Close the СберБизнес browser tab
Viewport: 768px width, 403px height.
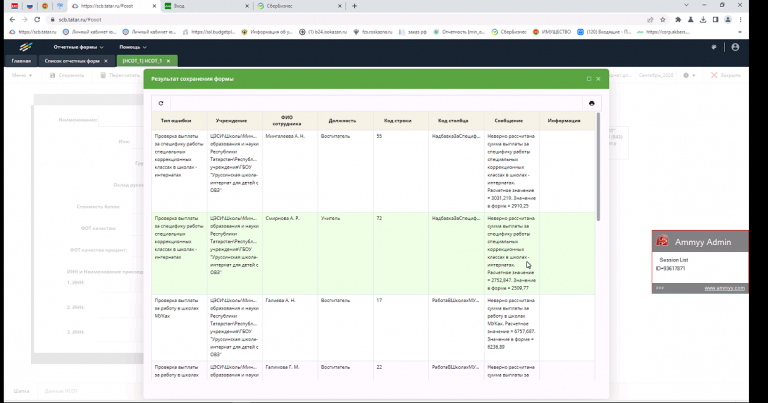(x=339, y=6)
